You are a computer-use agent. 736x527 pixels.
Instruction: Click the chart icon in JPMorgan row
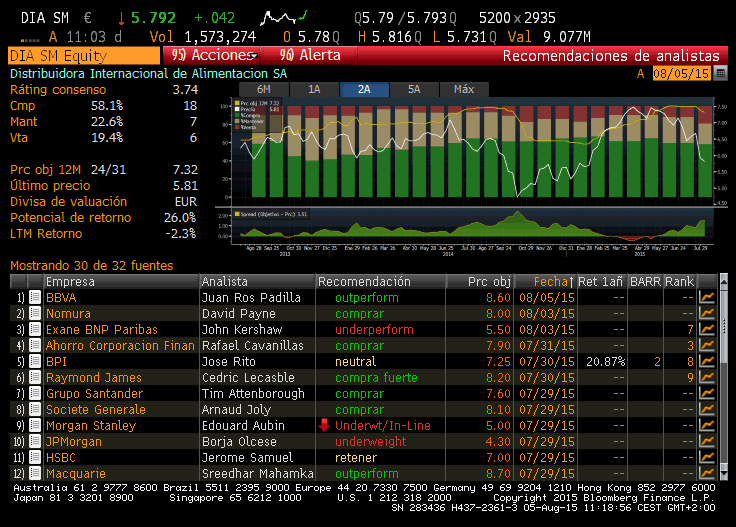[707, 441]
